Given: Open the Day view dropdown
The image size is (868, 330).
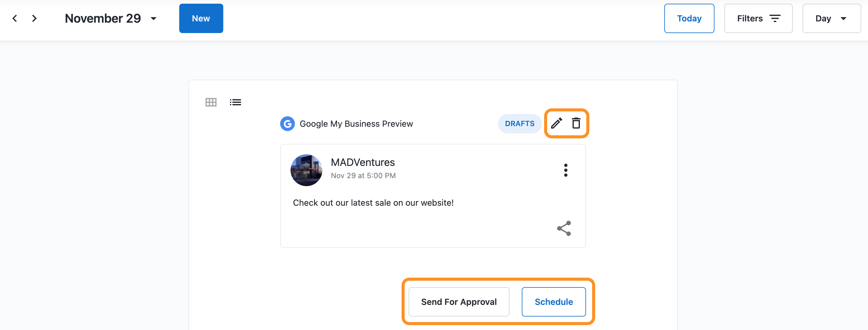Looking at the screenshot, I should tap(831, 19).
